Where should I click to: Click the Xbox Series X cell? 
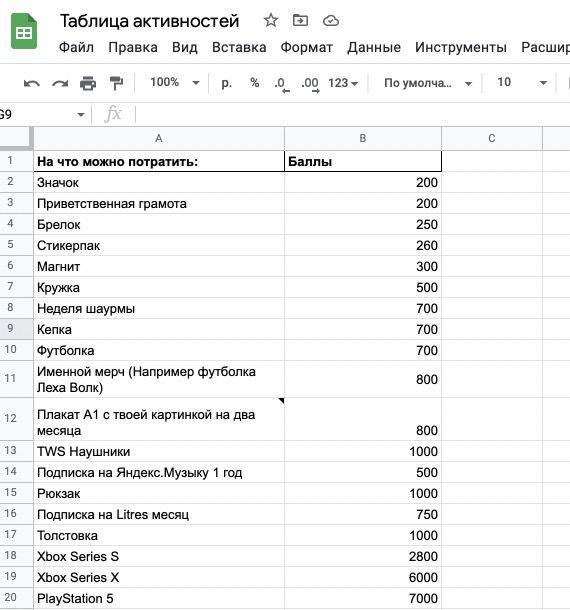[159, 577]
